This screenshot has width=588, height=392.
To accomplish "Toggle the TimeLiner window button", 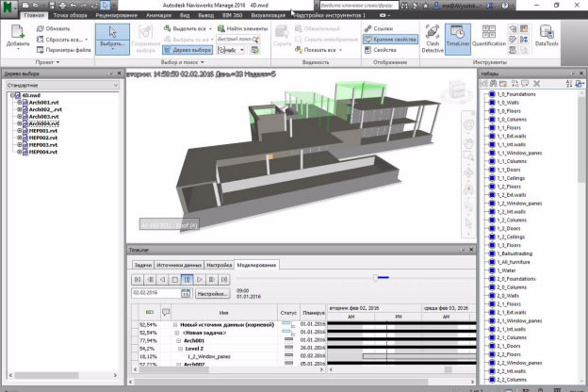I will (x=458, y=39).
